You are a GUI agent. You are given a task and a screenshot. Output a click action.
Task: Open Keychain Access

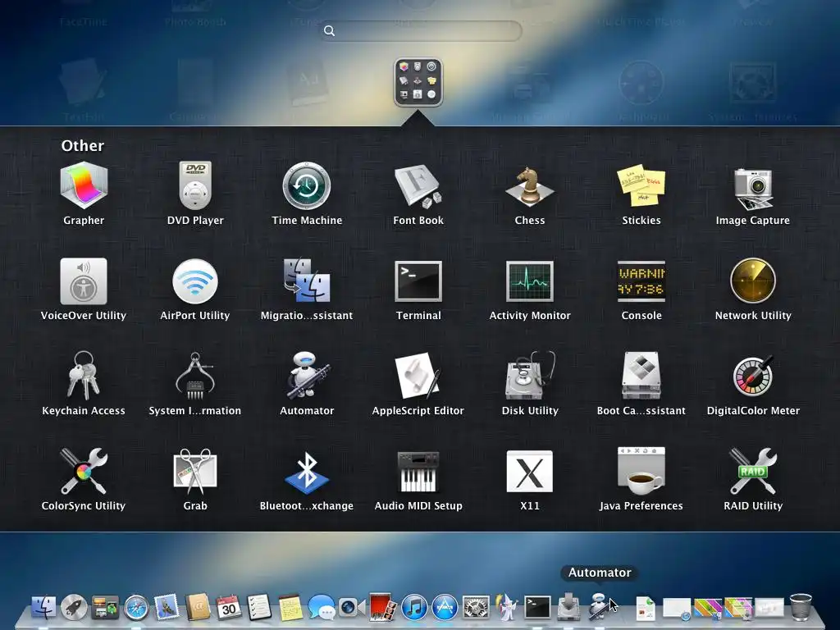click(x=84, y=375)
